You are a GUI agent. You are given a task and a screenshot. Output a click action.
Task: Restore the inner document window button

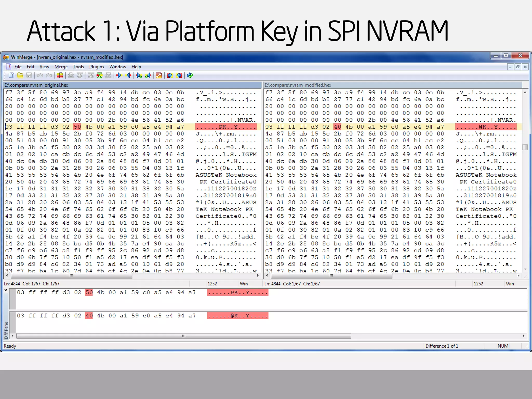click(x=518, y=67)
